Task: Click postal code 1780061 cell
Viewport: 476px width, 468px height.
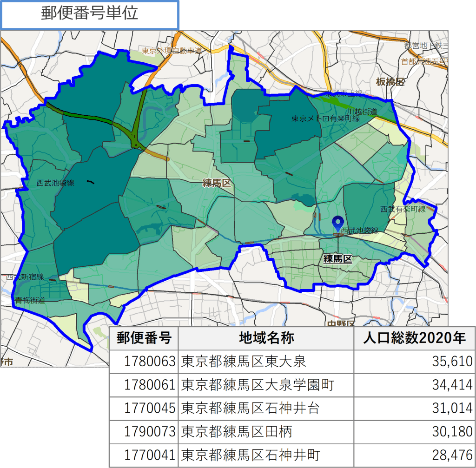Action: click(144, 385)
